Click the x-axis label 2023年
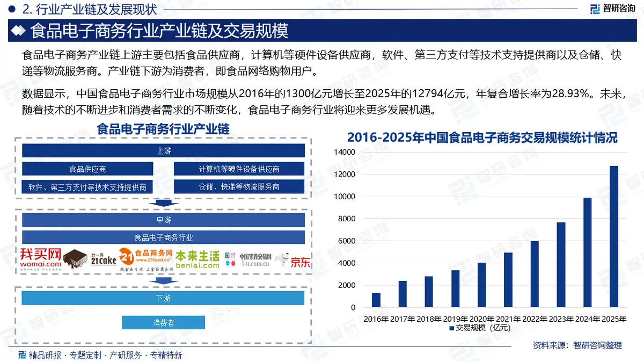The width and height of the screenshot is (644, 361). point(561,319)
